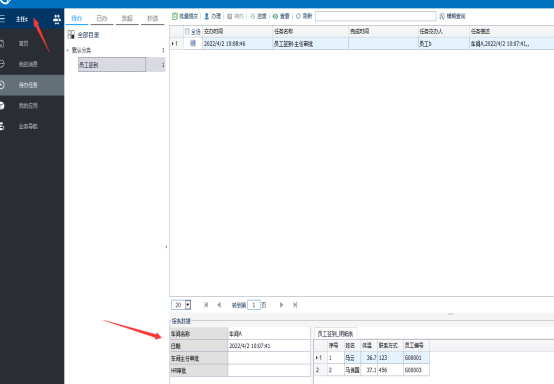
Task: Click the page number input field
Action: coord(254,305)
